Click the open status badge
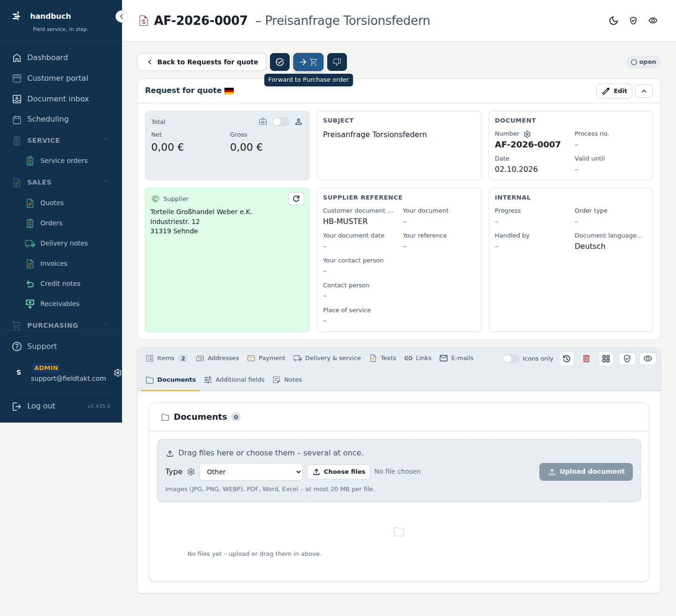Image resolution: width=676 pixels, height=616 pixels. tap(644, 62)
